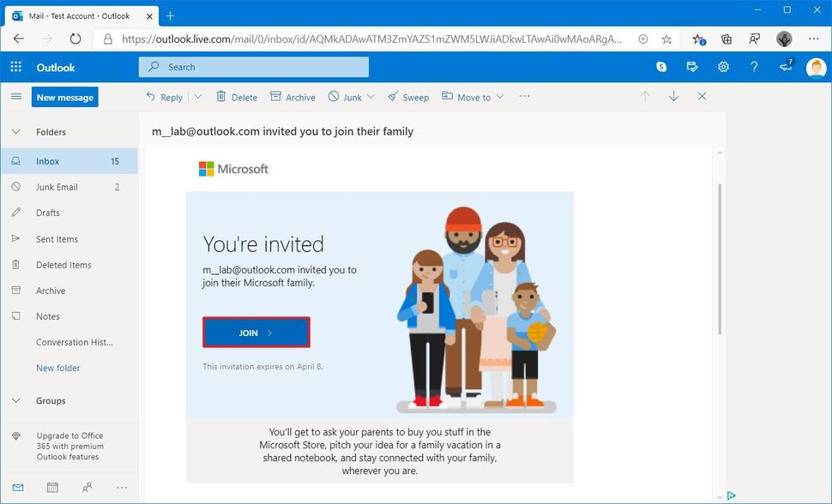Archive this message
The width and height of the screenshot is (832, 504).
pyautogui.click(x=292, y=97)
